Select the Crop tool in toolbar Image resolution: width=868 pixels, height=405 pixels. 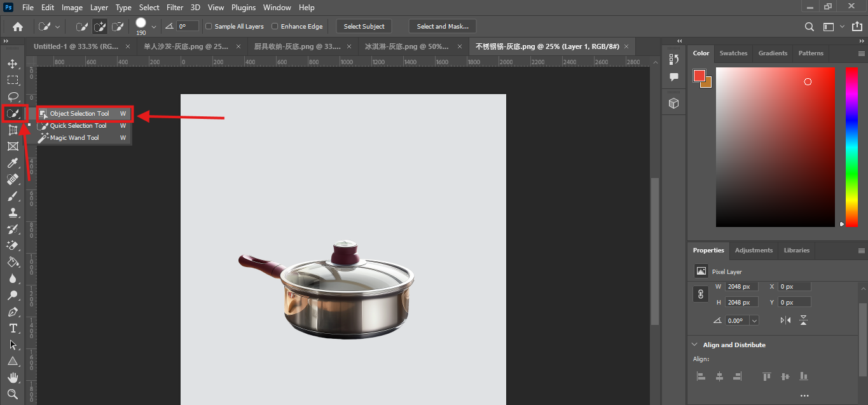13,130
